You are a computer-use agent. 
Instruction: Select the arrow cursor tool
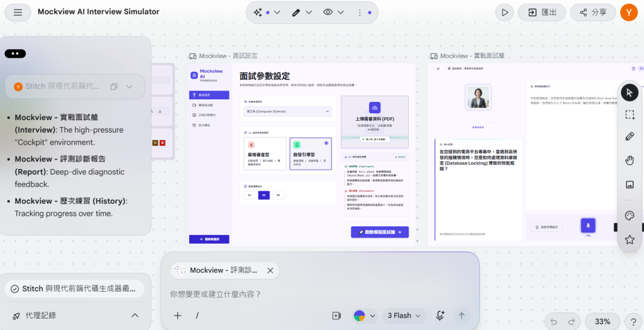[x=630, y=92]
